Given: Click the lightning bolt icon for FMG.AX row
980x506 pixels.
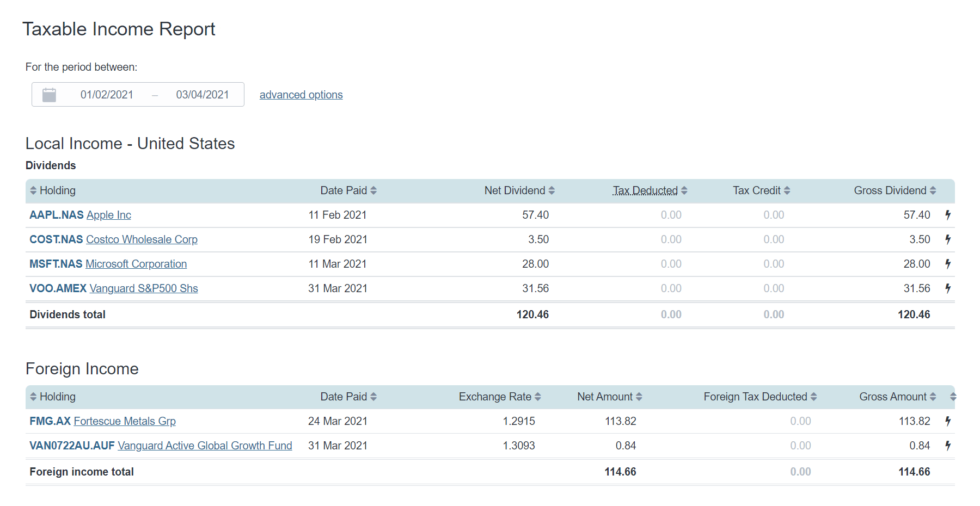Looking at the screenshot, I should pyautogui.click(x=948, y=421).
